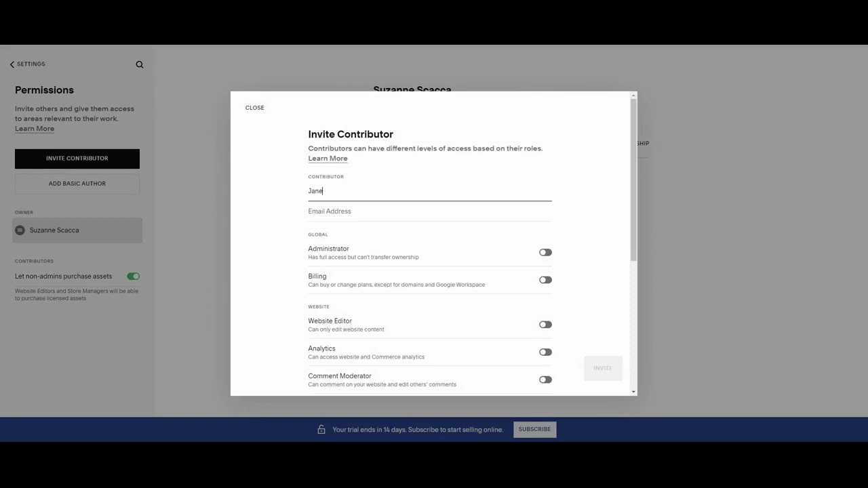This screenshot has width=868, height=488.
Task: Click the scrollbar down arrow
Action: [x=634, y=392]
